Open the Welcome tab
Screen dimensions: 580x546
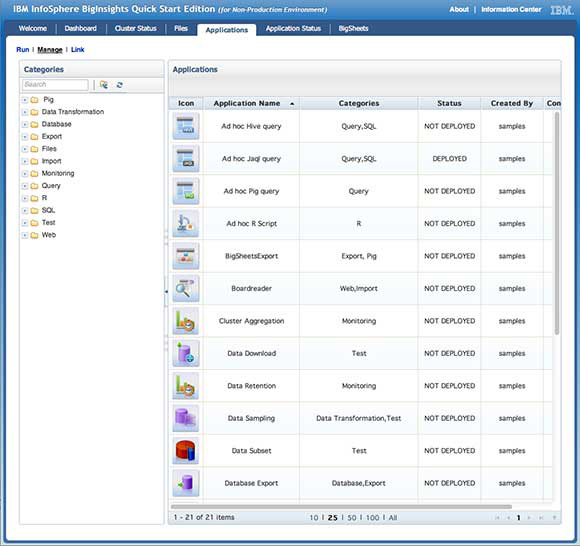click(x=33, y=28)
